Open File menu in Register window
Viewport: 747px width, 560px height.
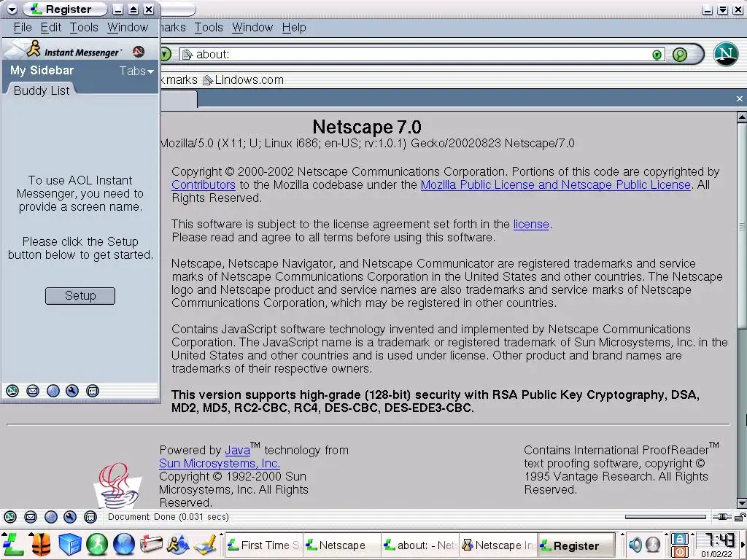coord(23,28)
